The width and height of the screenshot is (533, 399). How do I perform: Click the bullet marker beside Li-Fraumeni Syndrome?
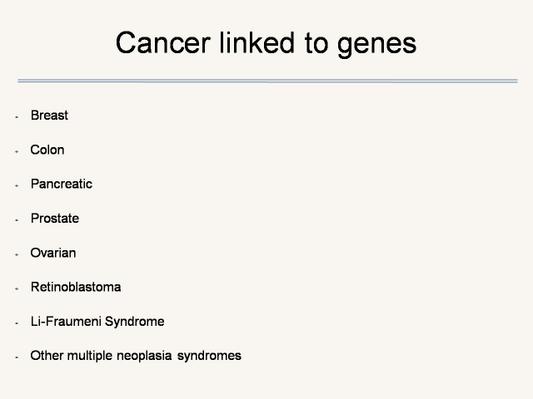coord(17,323)
